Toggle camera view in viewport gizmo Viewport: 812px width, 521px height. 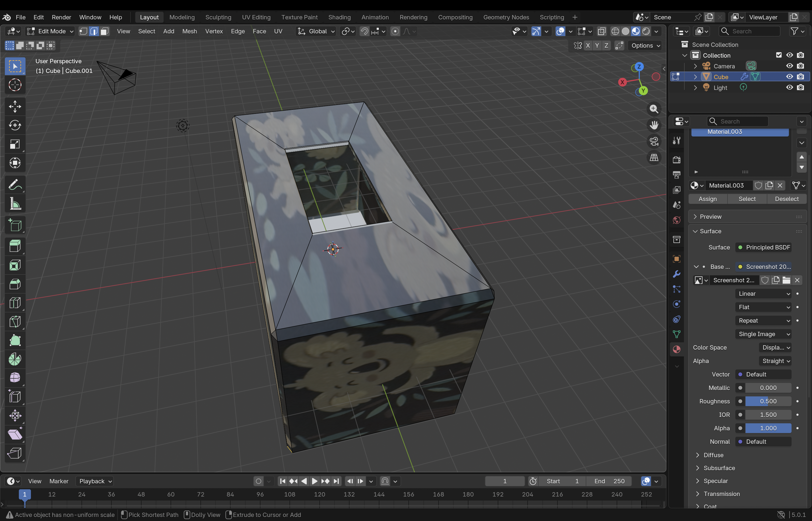point(654,141)
